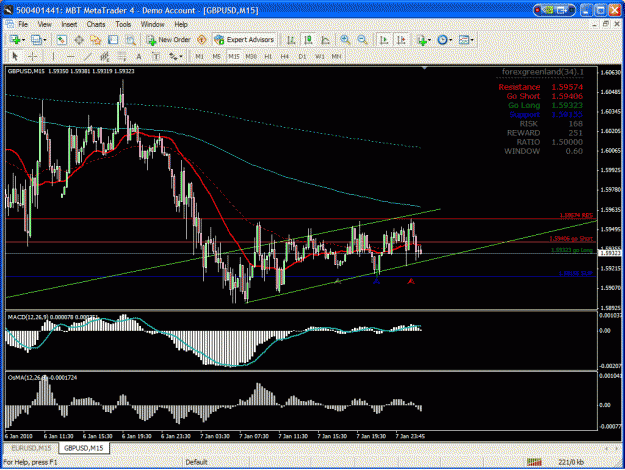Screen dimensions: 625x470
Task: Switch to bar chart display
Action: click(291, 40)
